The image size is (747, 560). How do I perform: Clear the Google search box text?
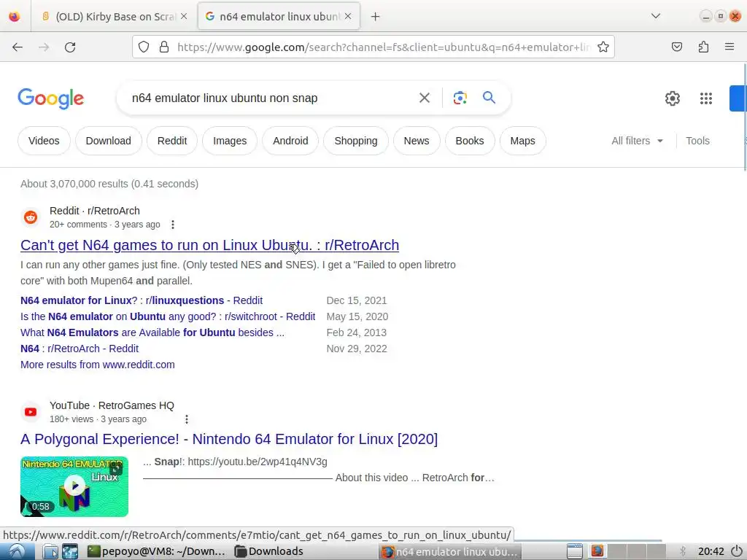[x=424, y=98]
